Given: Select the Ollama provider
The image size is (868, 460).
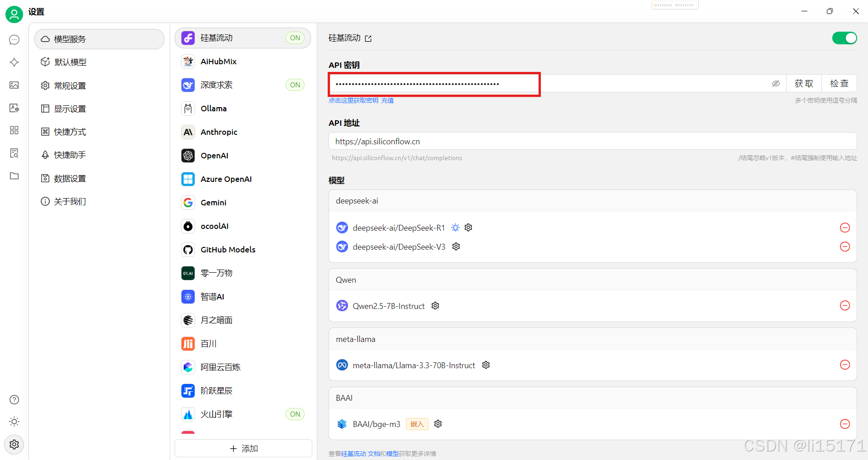Looking at the screenshot, I should pyautogui.click(x=243, y=109).
